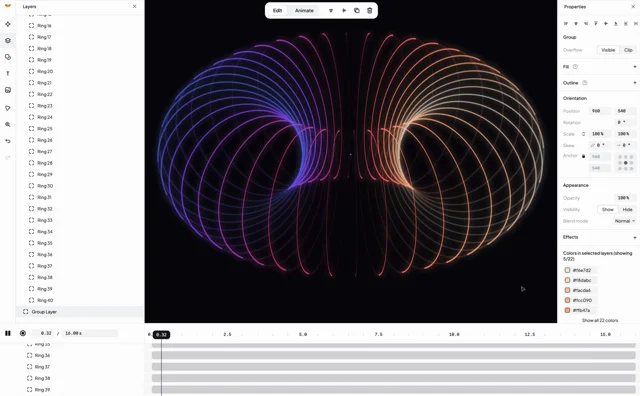Click the Opacity 100% field

624,198
